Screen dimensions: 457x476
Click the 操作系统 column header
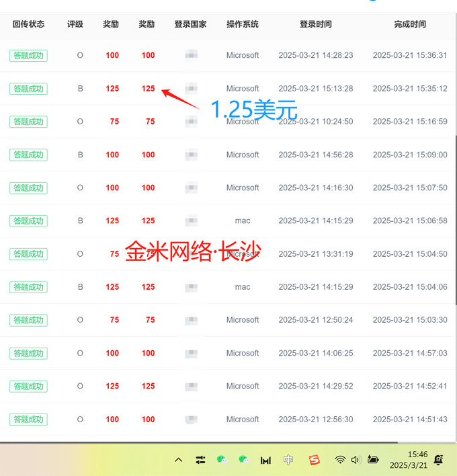pyautogui.click(x=243, y=24)
